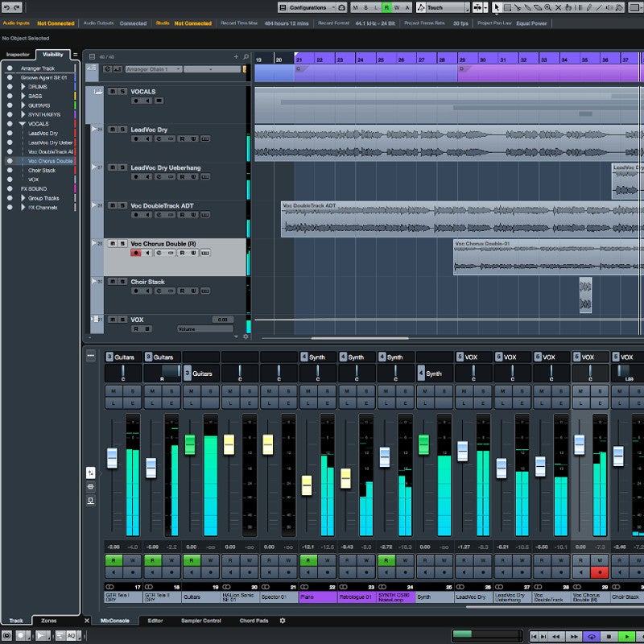Select the Zoom magnifier tool
The width and height of the screenshot is (644, 644).
(x=548, y=6)
